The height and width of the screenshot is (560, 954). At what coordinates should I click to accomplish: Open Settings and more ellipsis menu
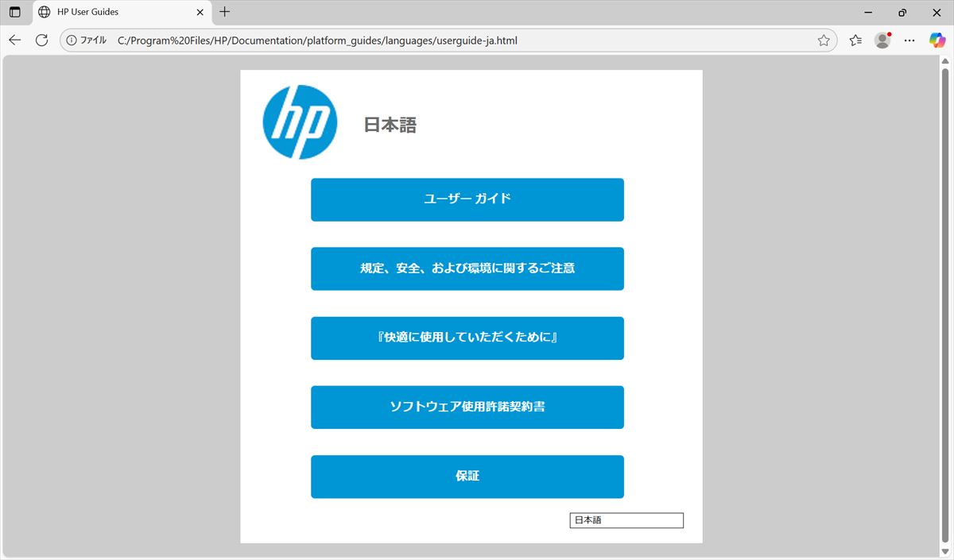coord(909,41)
